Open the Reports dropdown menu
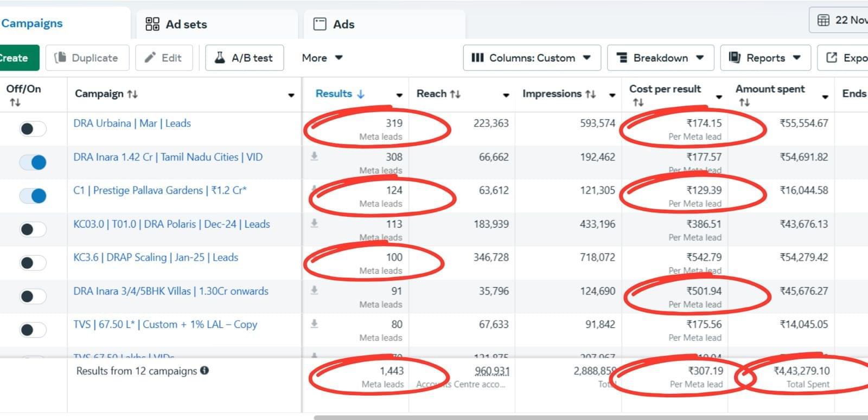Viewport: 868px width, 420px height. point(765,58)
